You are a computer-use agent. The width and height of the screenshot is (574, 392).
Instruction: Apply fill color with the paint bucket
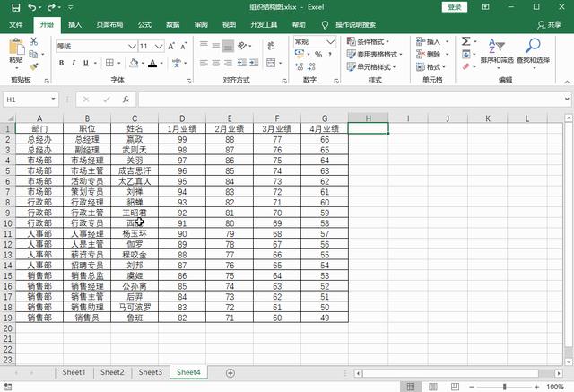pyautogui.click(x=134, y=63)
